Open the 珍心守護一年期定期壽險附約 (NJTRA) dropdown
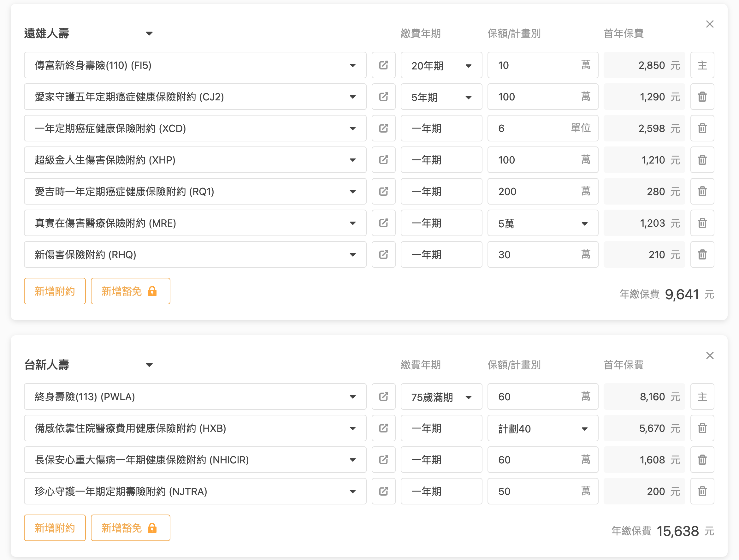The width and height of the screenshot is (739, 560). [195, 491]
